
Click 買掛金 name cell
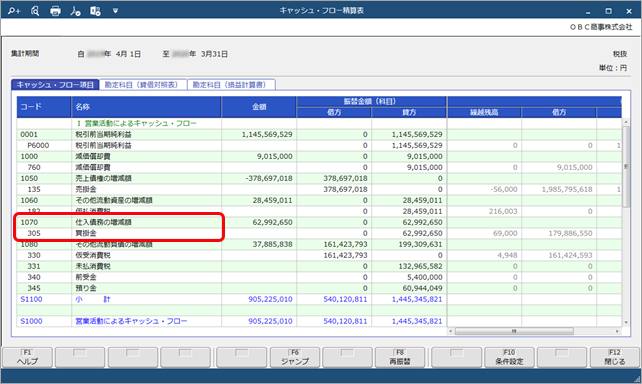[147, 233]
